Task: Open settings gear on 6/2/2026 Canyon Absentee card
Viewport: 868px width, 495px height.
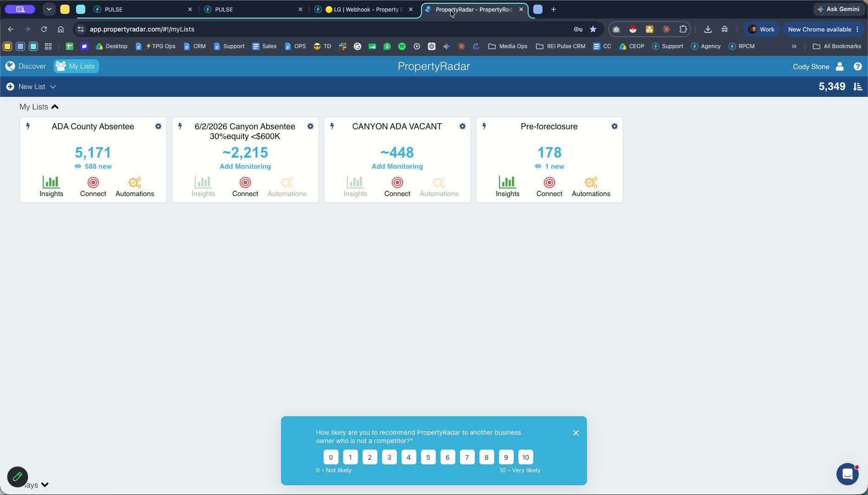Action: (310, 127)
